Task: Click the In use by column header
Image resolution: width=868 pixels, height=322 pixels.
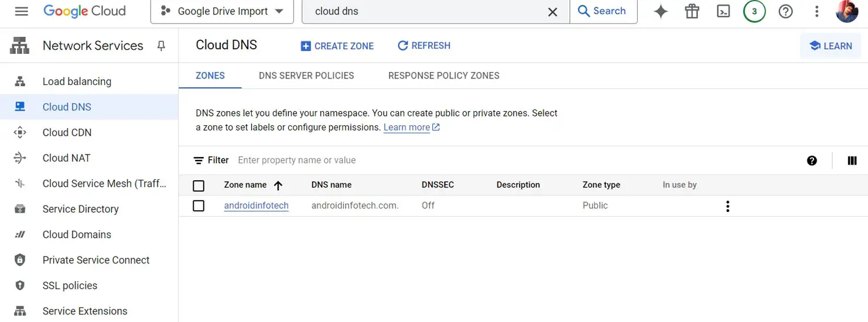Action: click(680, 185)
